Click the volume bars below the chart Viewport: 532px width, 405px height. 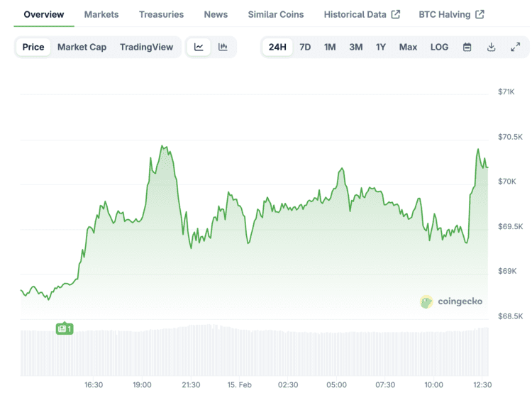tap(255, 351)
